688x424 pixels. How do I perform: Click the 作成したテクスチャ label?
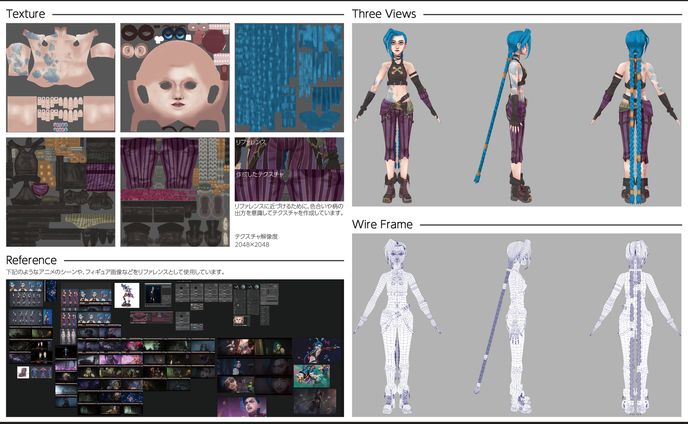pos(260,174)
